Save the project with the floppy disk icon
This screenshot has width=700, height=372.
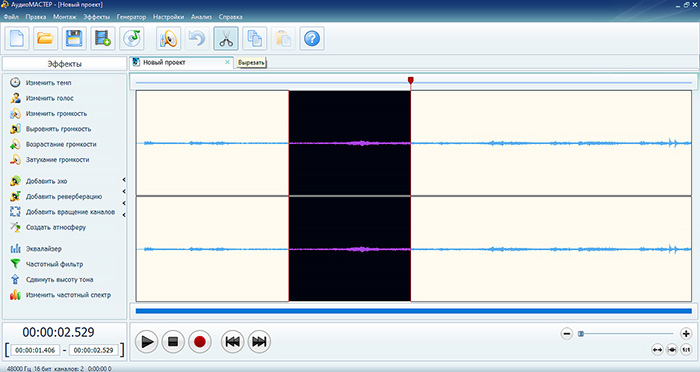point(74,38)
